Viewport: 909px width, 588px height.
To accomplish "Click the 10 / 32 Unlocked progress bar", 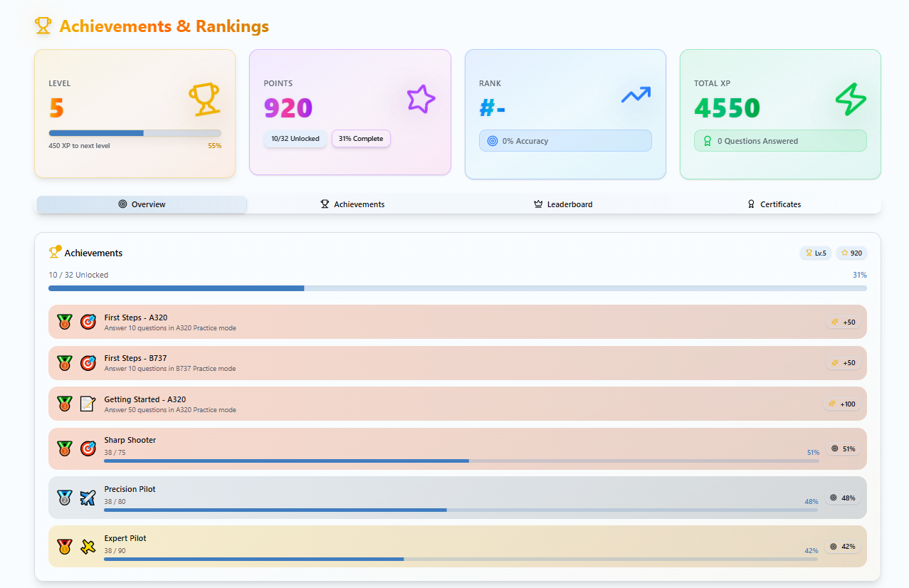I will point(458,288).
